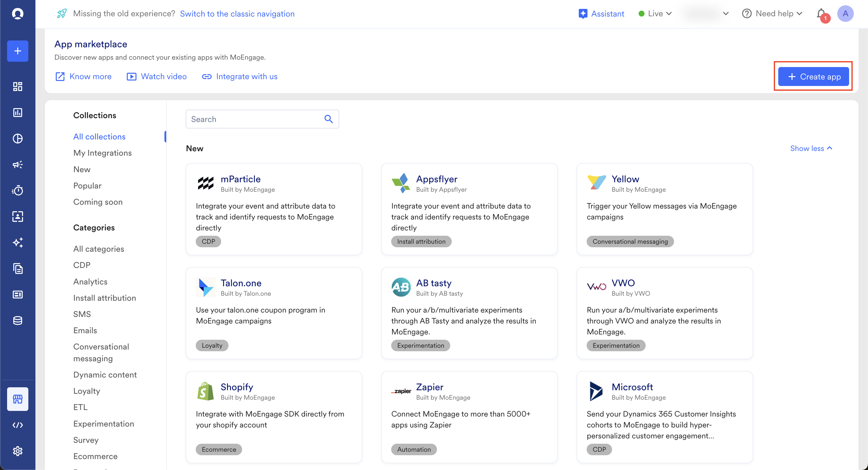This screenshot has height=470, width=868.
Task: Open the pie chart segments icon in the sidebar
Action: click(x=17, y=139)
